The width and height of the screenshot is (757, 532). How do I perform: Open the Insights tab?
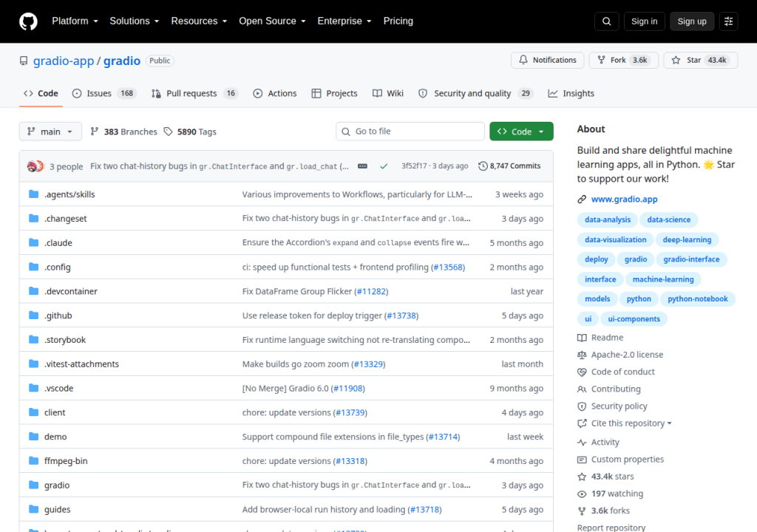[571, 94]
